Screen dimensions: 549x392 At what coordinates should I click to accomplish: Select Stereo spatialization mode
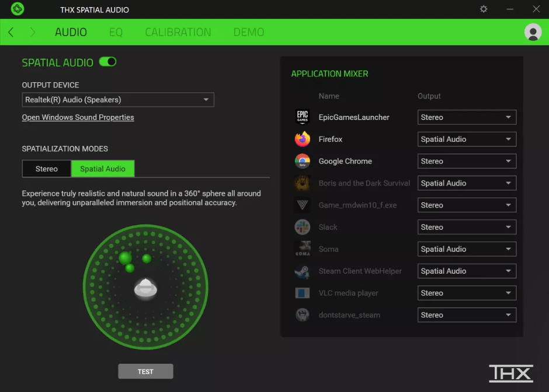pos(47,169)
